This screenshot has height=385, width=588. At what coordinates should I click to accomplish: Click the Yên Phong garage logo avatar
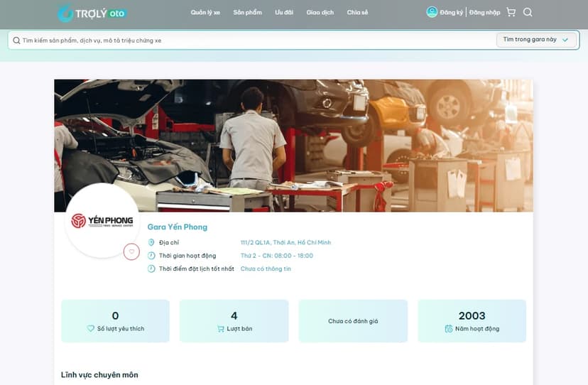coord(102,221)
